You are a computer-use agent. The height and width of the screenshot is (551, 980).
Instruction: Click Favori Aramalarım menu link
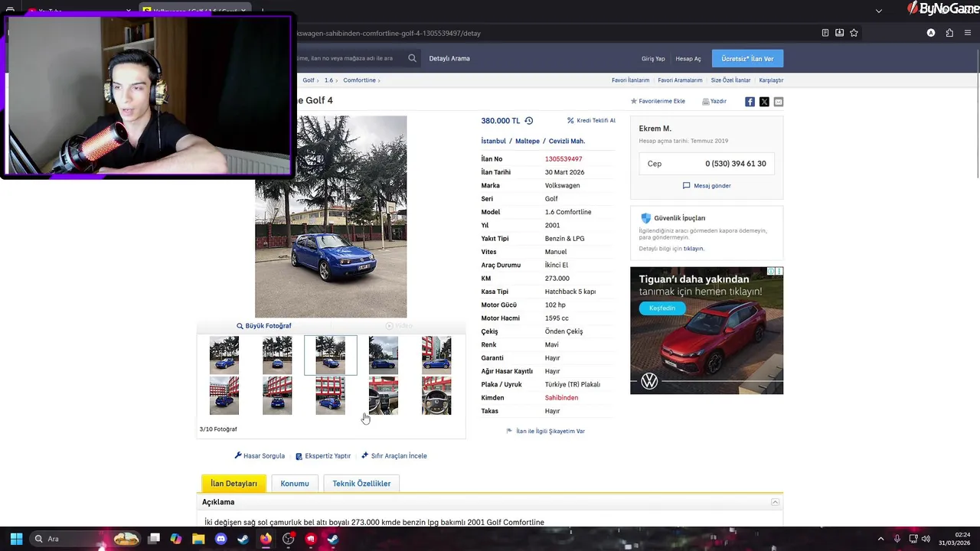coord(680,80)
